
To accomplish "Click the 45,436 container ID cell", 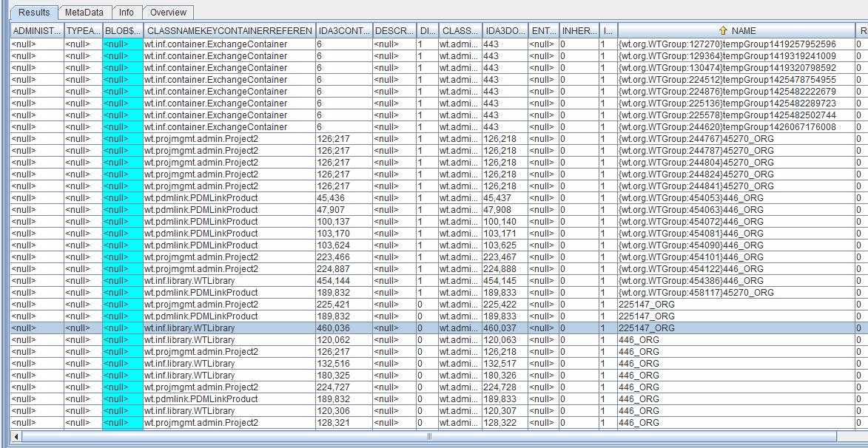I will 344,198.
